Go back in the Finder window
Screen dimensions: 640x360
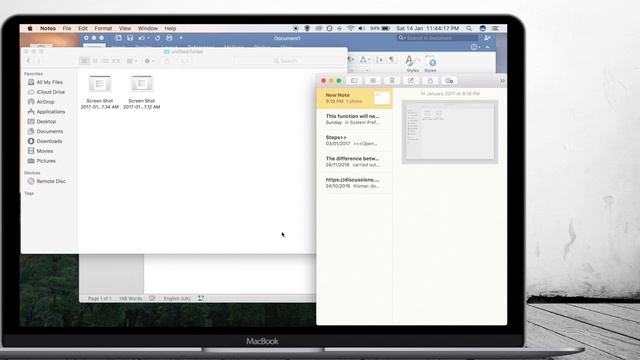pos(28,61)
